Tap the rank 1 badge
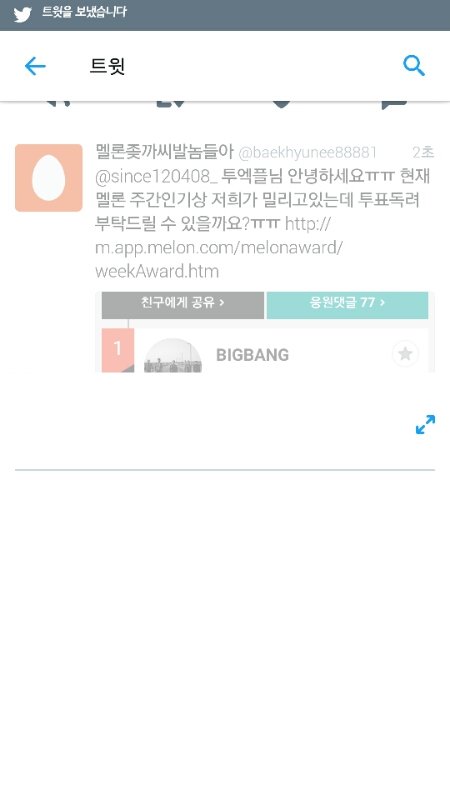The height and width of the screenshot is (800, 450). click(118, 350)
